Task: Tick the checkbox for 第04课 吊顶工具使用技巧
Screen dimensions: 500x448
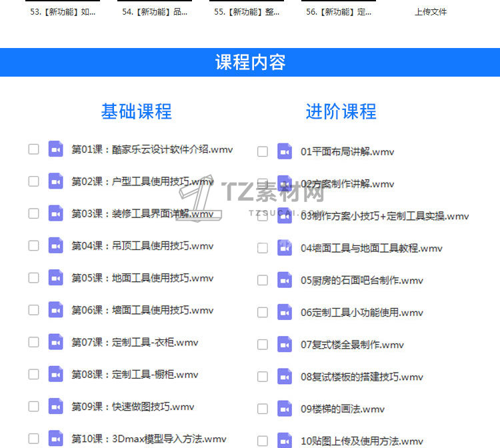Action: (33, 245)
